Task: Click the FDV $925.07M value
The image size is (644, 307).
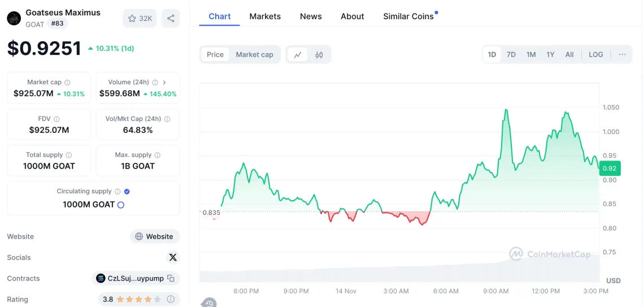Action: click(x=49, y=130)
